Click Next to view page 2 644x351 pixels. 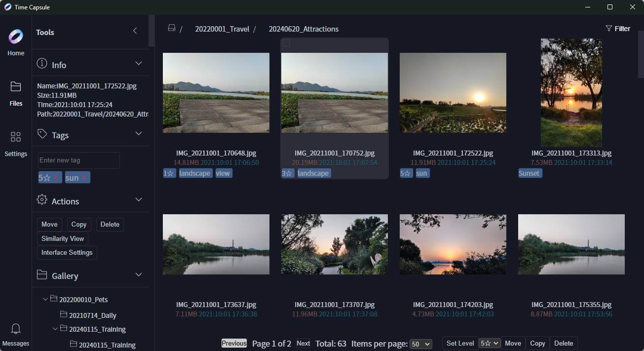[303, 343]
